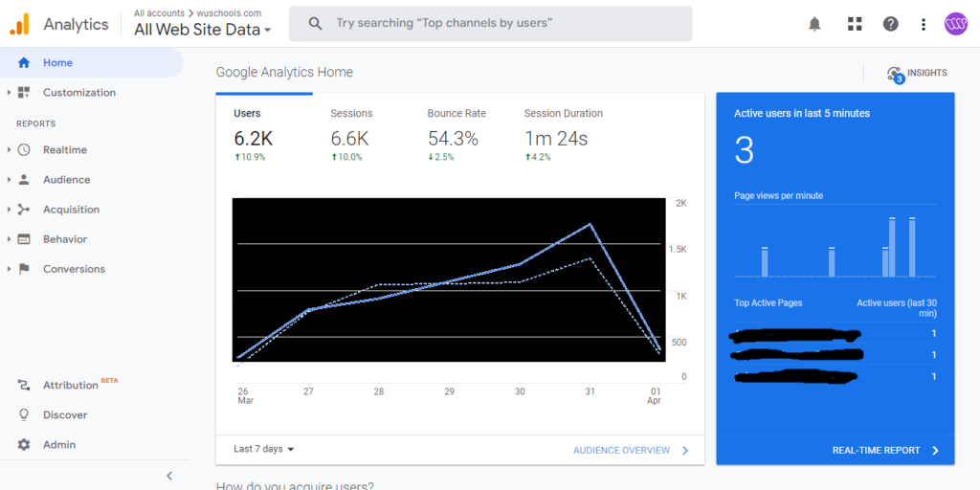Click the Customization dashboard icon
This screenshot has height=490, width=980.
click(24, 93)
